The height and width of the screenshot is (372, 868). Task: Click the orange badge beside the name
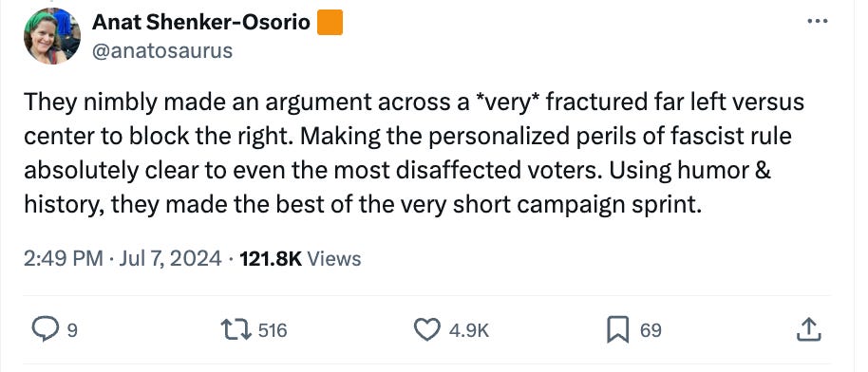click(x=330, y=22)
